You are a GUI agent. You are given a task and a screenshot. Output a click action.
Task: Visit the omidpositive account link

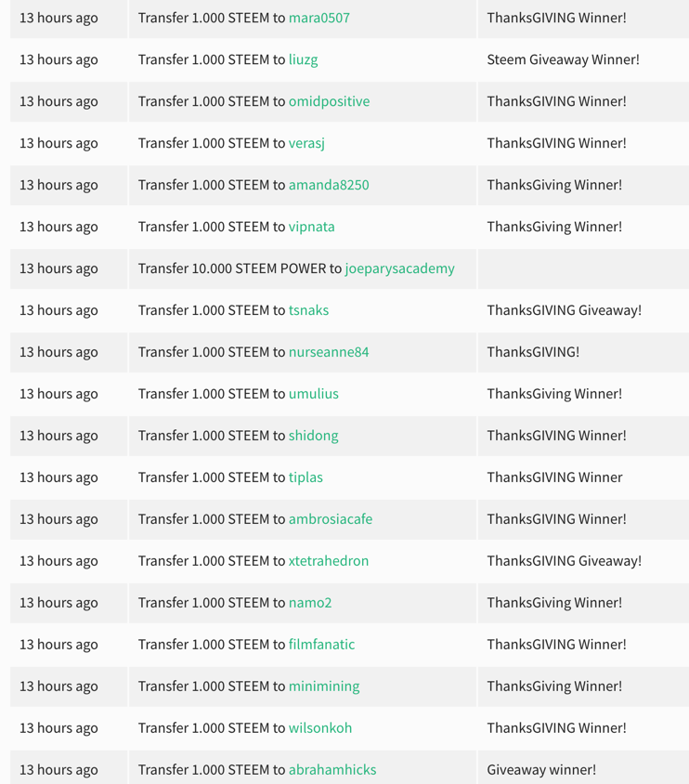[x=329, y=101]
